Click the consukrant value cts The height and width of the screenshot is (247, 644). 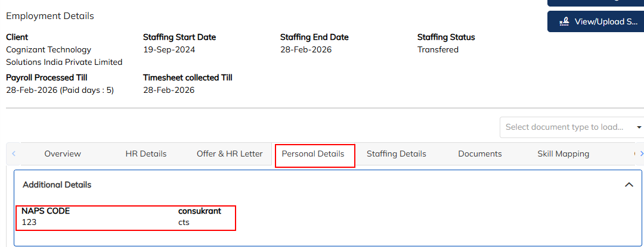point(184,223)
